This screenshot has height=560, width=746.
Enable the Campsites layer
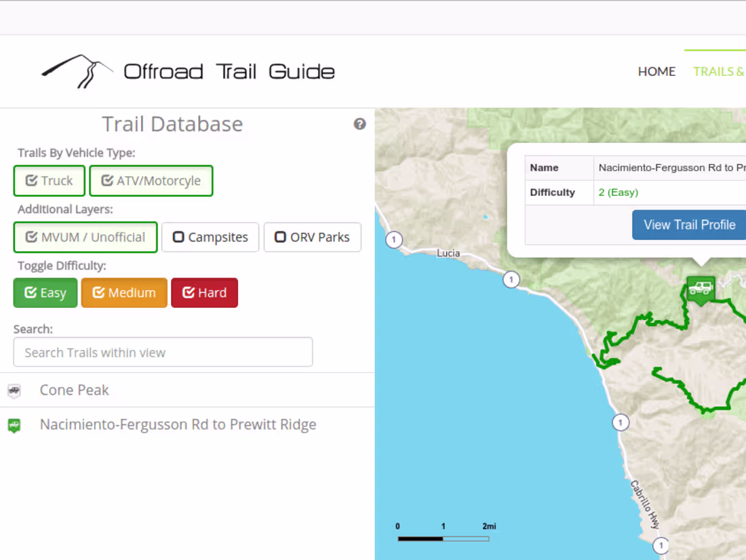[x=210, y=237]
